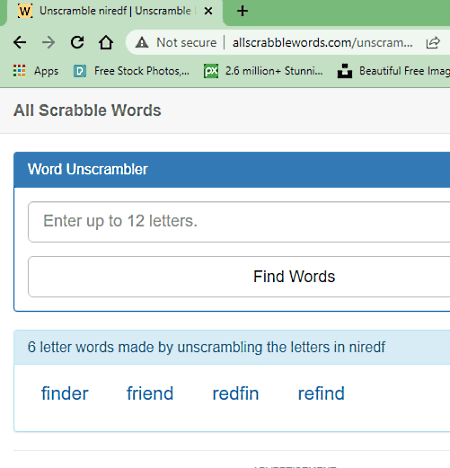Open the Apps grid bookmark

[36, 71]
